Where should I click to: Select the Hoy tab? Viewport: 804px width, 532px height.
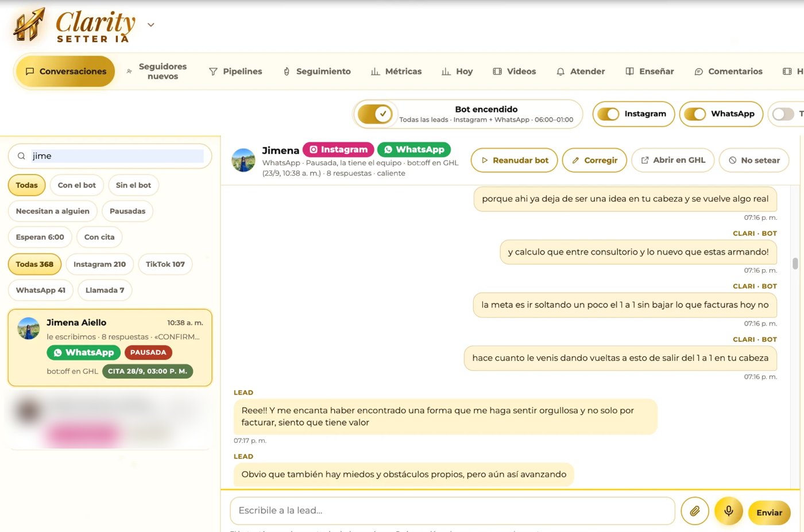click(x=457, y=71)
